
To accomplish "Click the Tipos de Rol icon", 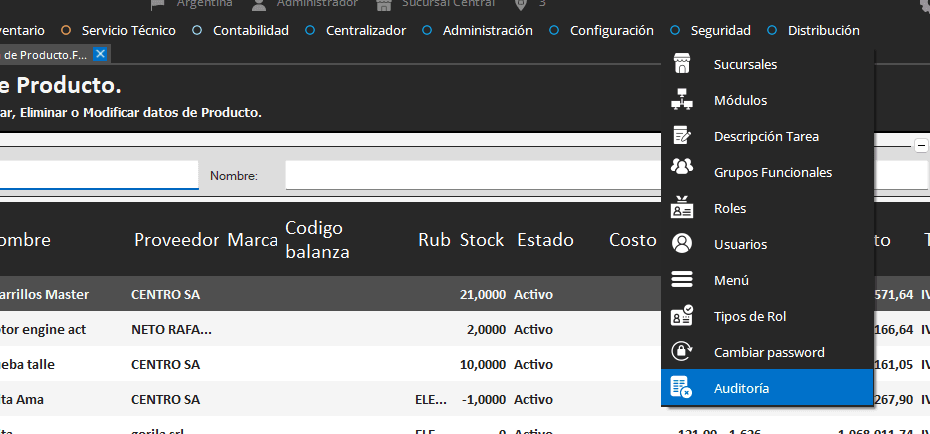I will point(682,316).
